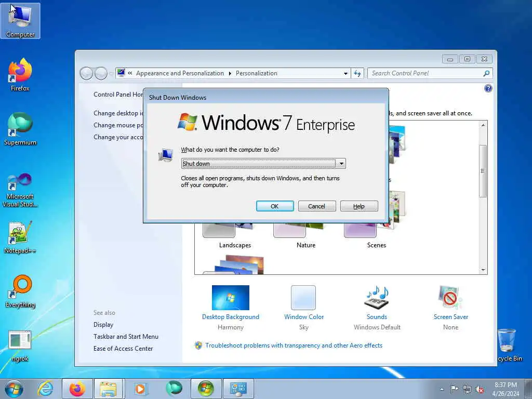
Task: Click the themes list scroll down arrow
Action: pos(483,270)
